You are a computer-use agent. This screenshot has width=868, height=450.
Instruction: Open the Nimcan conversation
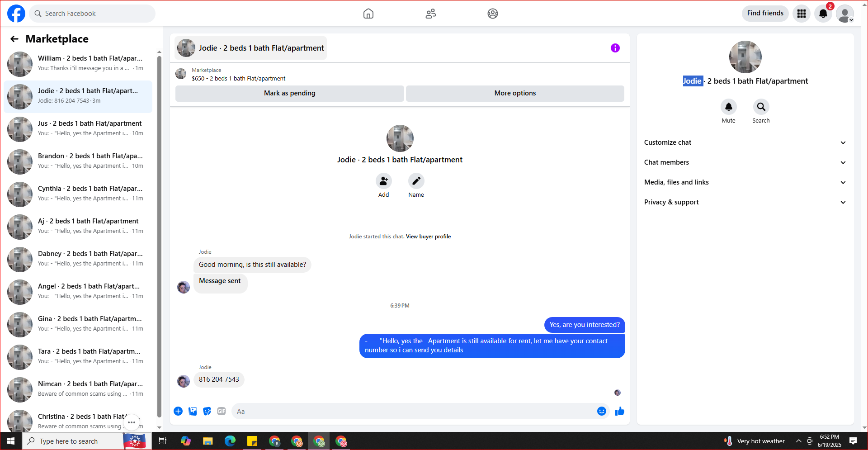click(x=78, y=390)
